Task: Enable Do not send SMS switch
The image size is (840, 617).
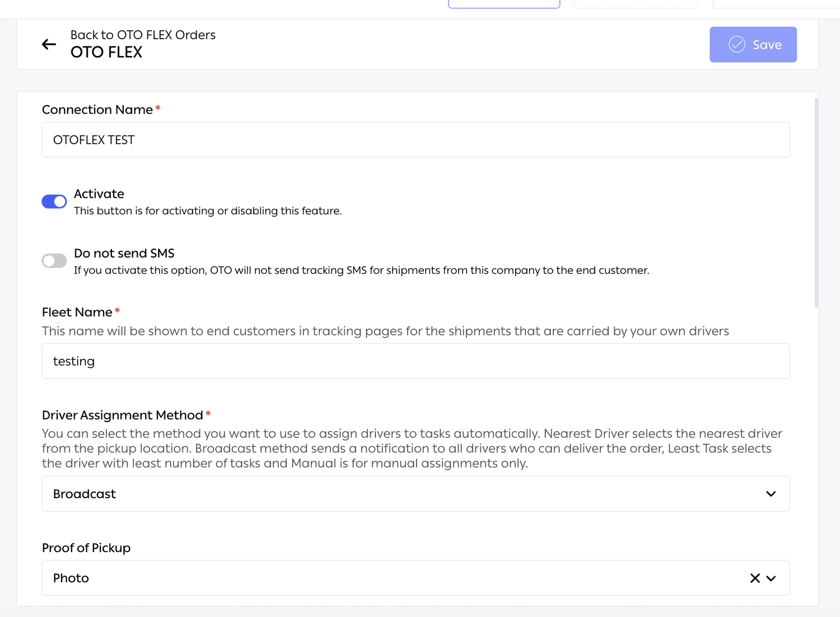Action: [x=54, y=261]
